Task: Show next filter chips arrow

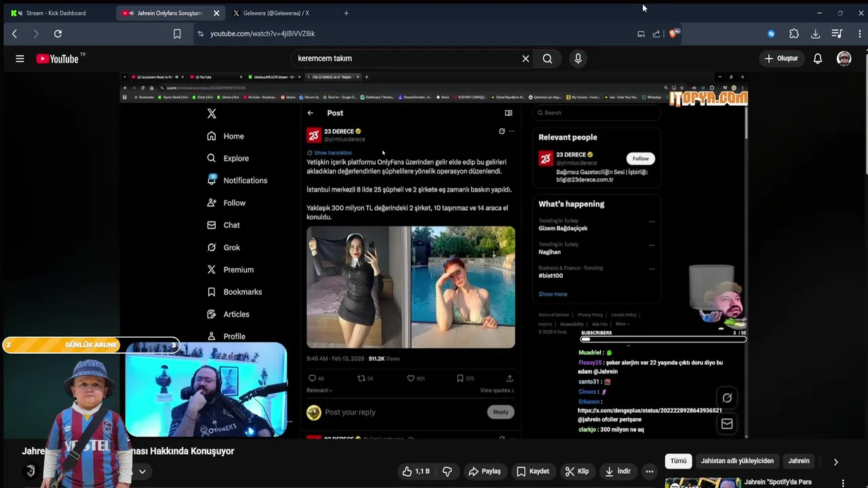Action: 835,462
